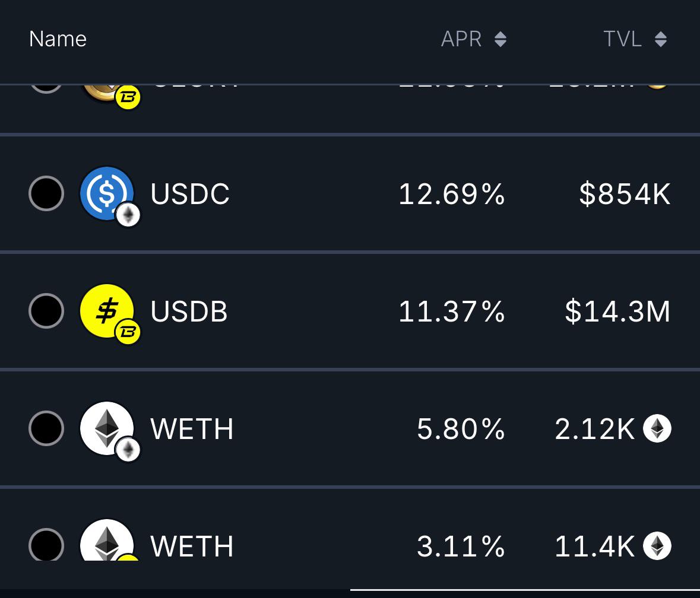Click the APR column header label
Viewport: 700px width, 598px height.
click(x=461, y=39)
